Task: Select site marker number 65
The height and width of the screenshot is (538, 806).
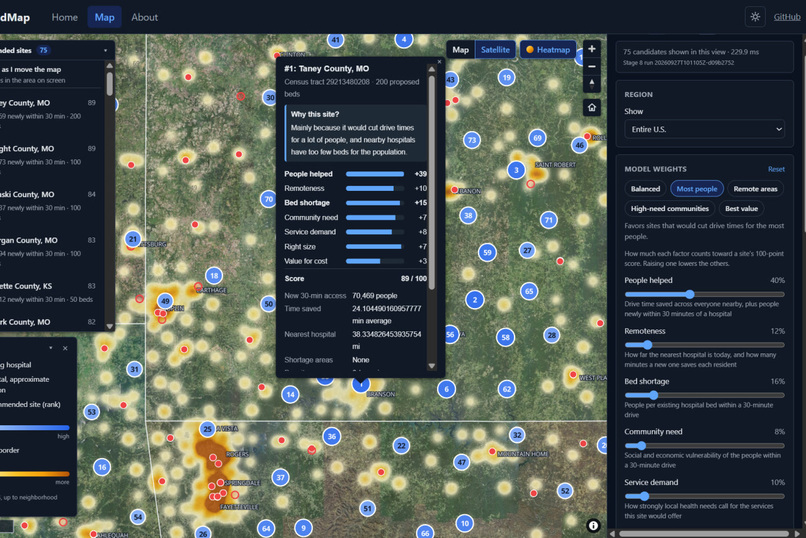Action: (529, 291)
